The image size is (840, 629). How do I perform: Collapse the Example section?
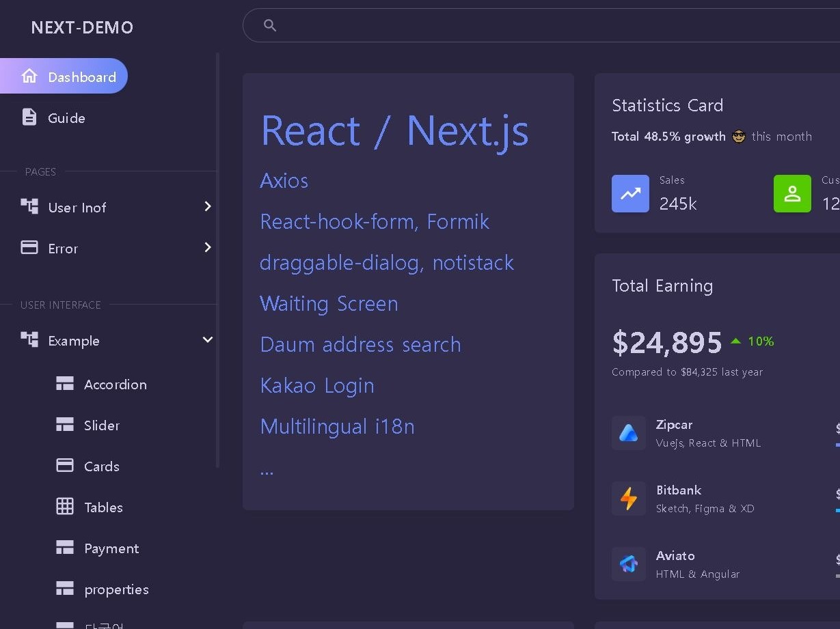point(206,339)
